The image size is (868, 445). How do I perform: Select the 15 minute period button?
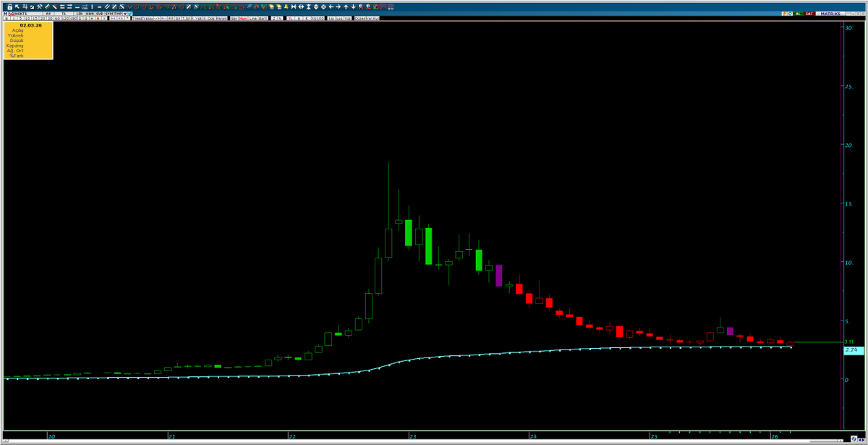point(35,18)
